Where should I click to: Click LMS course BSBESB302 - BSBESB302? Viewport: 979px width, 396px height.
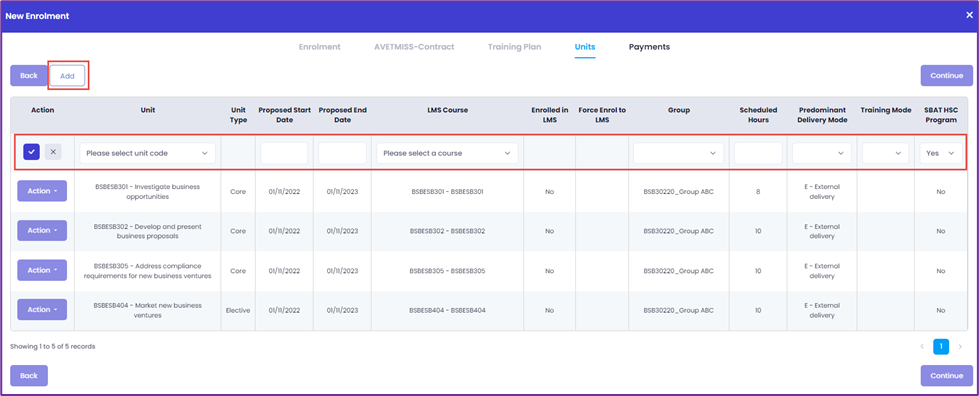click(x=447, y=231)
